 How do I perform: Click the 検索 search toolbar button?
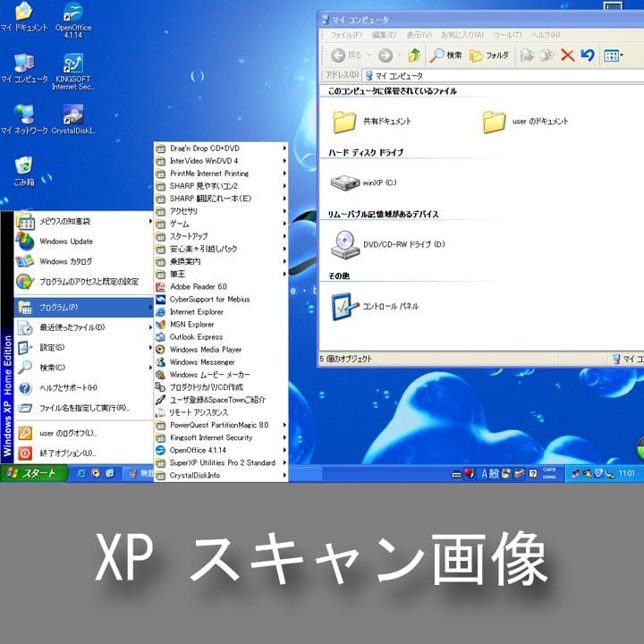pyautogui.click(x=446, y=55)
